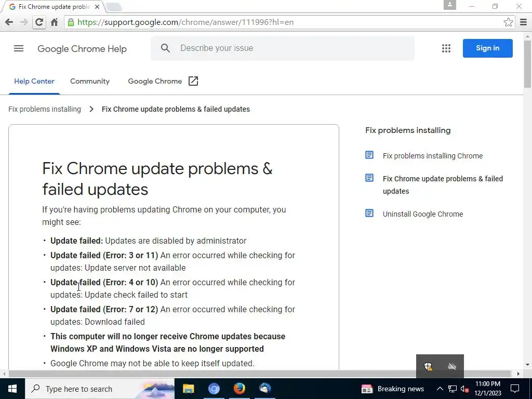
Task: Open the Windows Start menu
Action: click(x=12, y=389)
